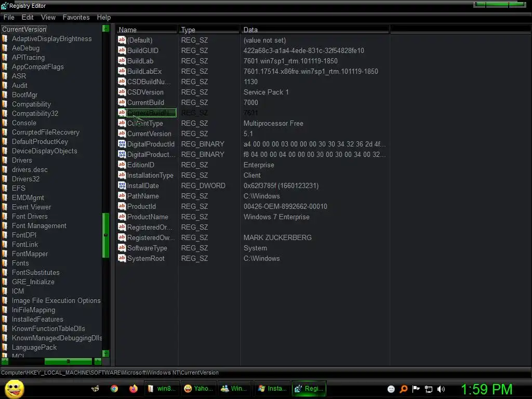Select the SoftwareType value
Image resolution: width=532 pixels, height=399 pixels.
(147, 248)
